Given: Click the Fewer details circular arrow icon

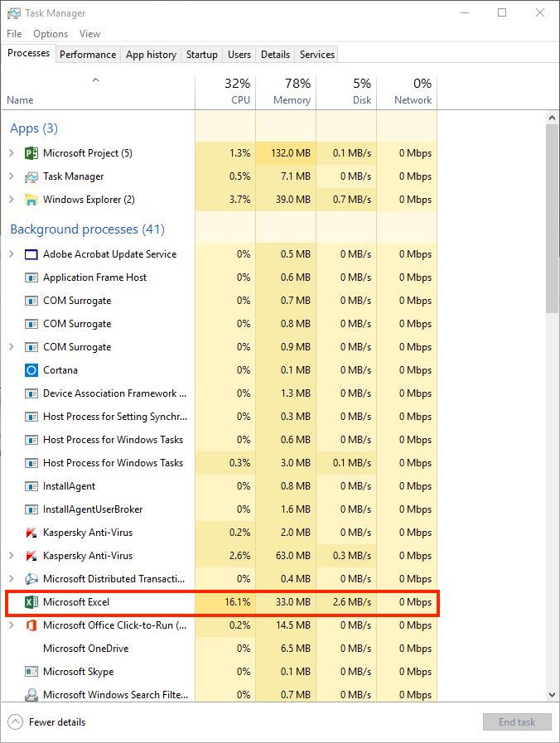Looking at the screenshot, I should (15, 722).
